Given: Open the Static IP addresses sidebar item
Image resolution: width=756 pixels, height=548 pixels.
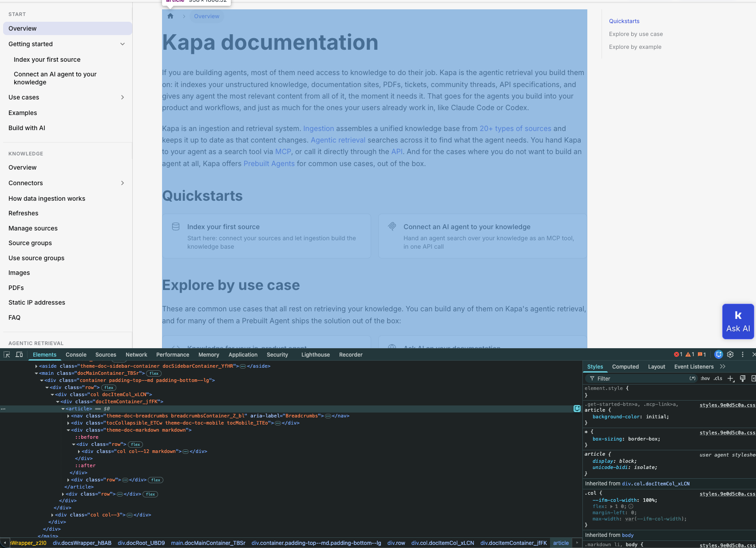Looking at the screenshot, I should (x=37, y=302).
